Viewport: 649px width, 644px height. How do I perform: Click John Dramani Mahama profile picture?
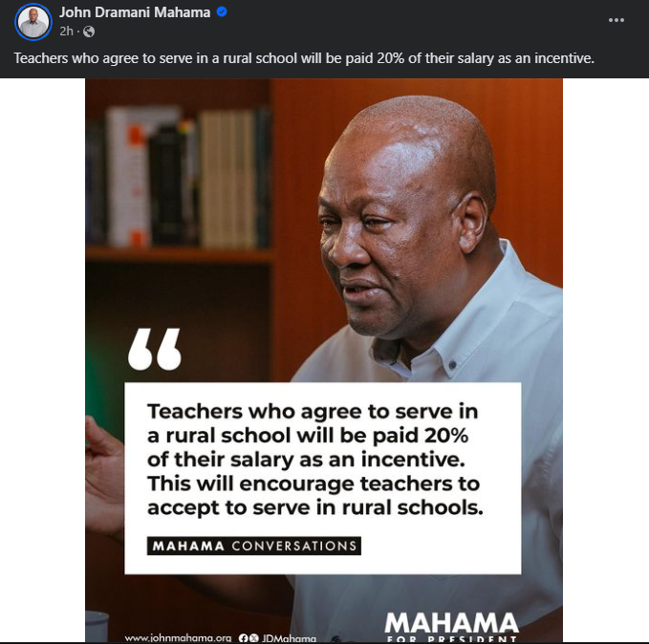(33, 22)
